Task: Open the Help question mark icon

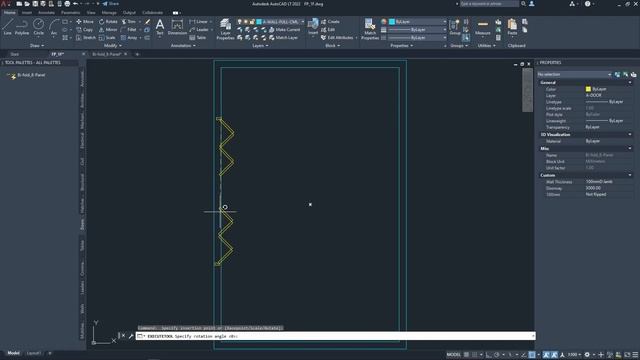Action: pos(587,4)
